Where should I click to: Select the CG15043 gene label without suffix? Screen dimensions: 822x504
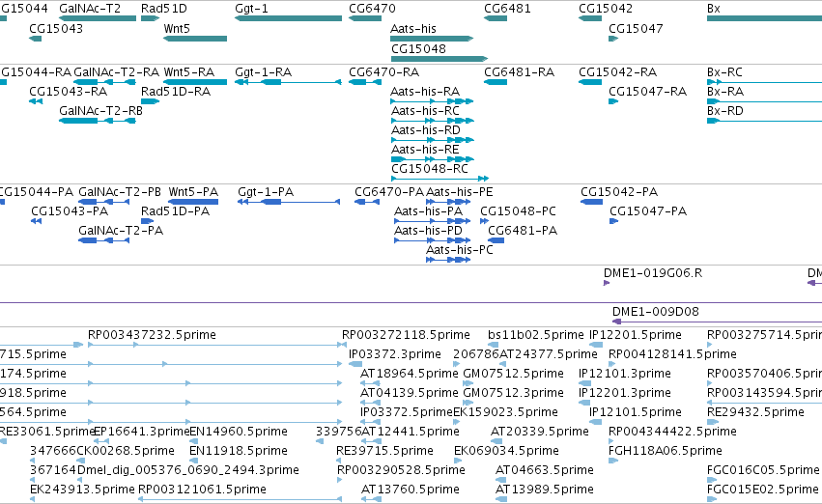click(x=56, y=29)
